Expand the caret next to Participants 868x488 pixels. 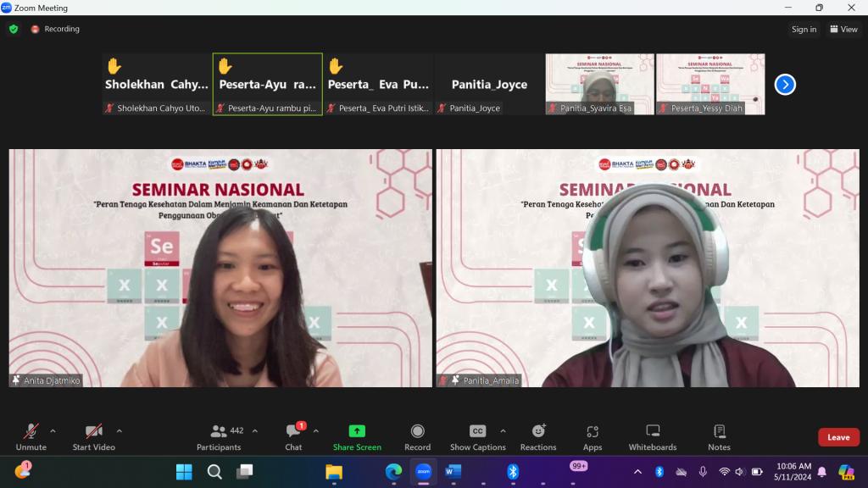[x=255, y=430]
